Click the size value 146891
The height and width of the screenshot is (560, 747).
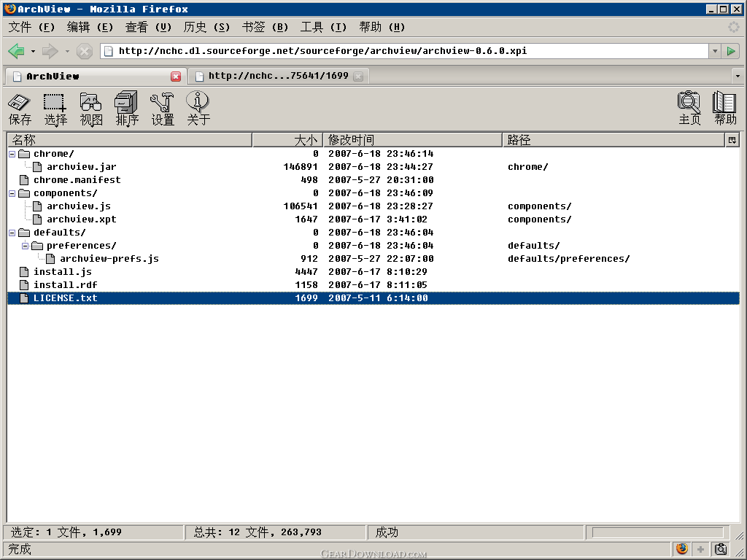301,167
